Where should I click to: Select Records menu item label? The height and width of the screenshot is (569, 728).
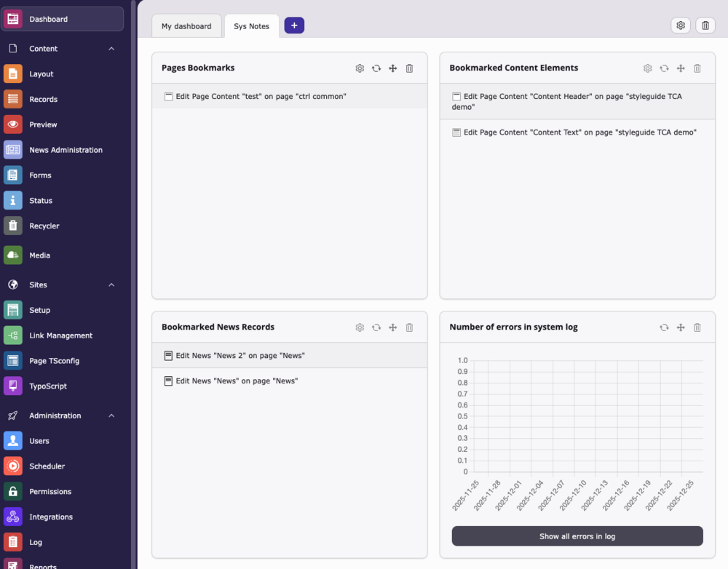coord(43,99)
